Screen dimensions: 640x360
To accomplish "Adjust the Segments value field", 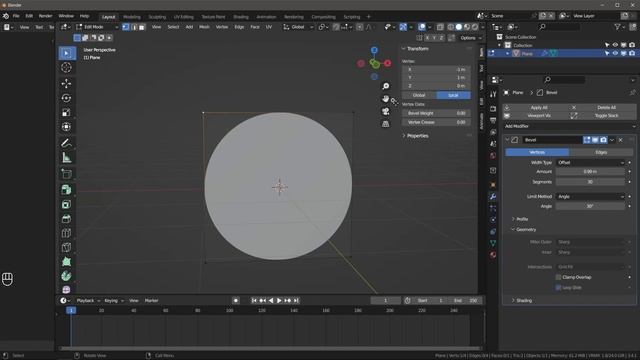I will [x=590, y=182].
